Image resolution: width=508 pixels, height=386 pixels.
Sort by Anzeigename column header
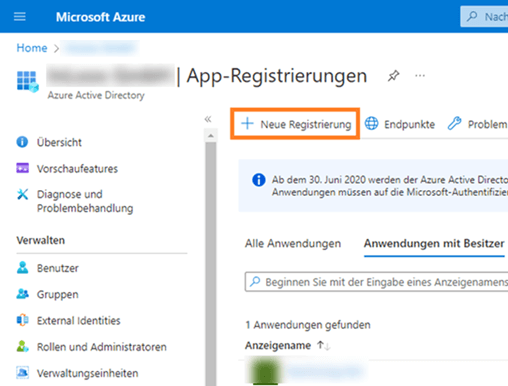tap(278, 346)
